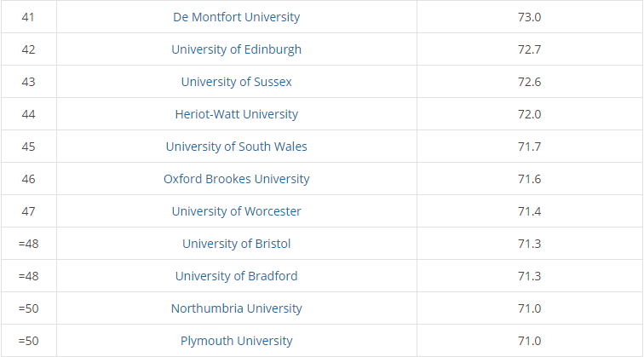The image size is (644, 357).
Task: Click the Oxford Brookes University link
Action: (x=236, y=179)
